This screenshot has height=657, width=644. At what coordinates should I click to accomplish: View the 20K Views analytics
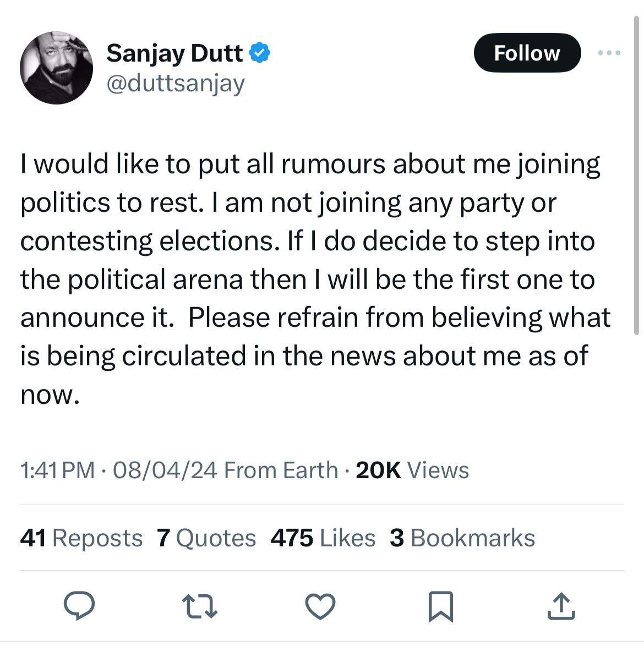coord(412,470)
